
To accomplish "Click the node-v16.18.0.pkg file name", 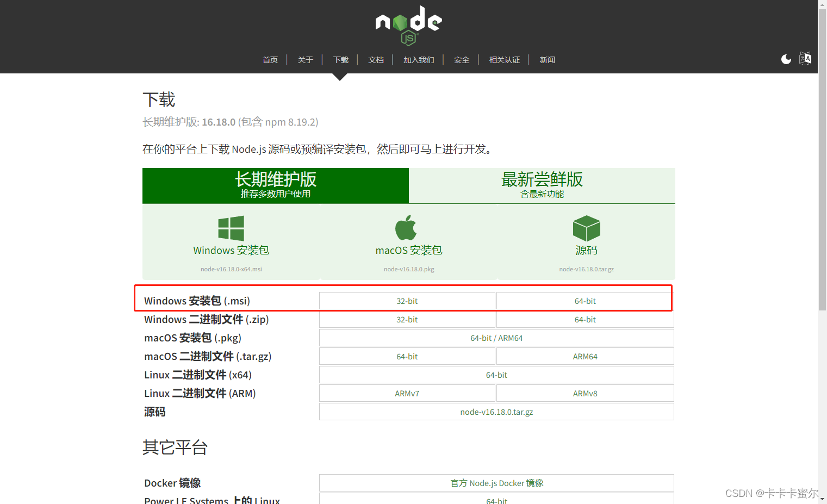I will (409, 269).
